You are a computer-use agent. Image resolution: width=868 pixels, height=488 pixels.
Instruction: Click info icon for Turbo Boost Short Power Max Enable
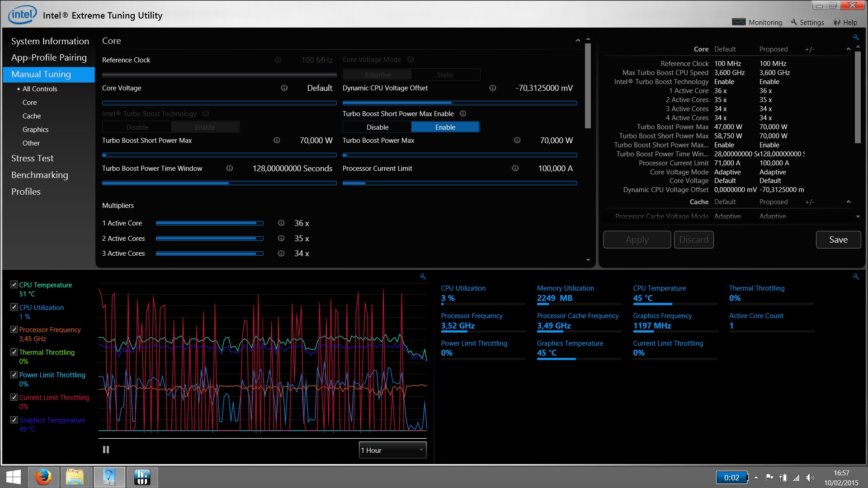(x=463, y=113)
